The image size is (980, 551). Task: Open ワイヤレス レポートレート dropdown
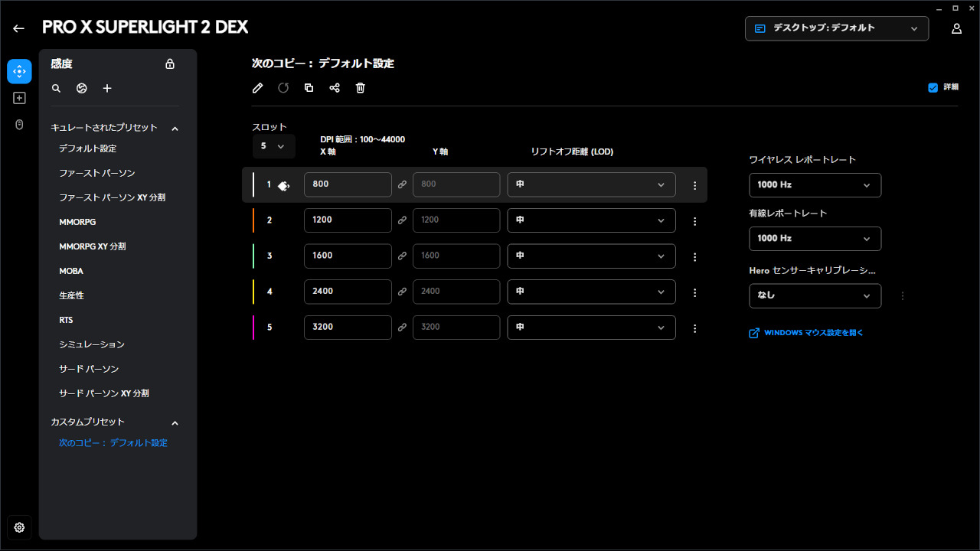pyautogui.click(x=815, y=185)
